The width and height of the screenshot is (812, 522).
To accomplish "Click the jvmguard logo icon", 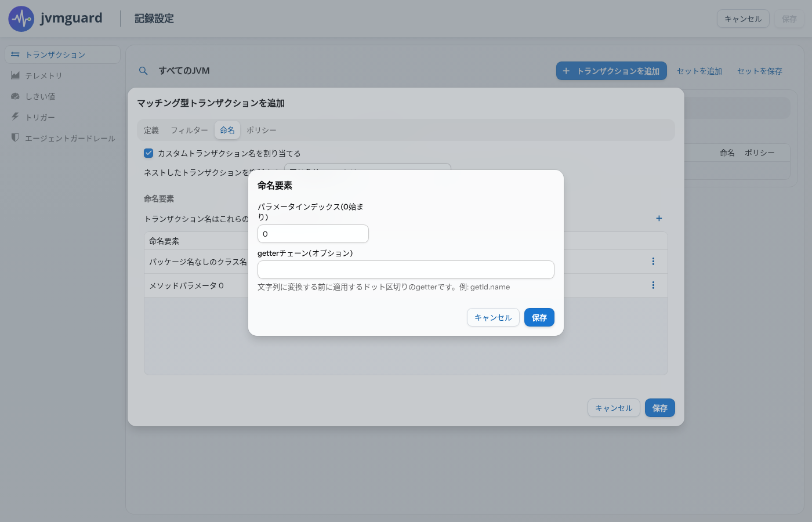I will 21,19.
